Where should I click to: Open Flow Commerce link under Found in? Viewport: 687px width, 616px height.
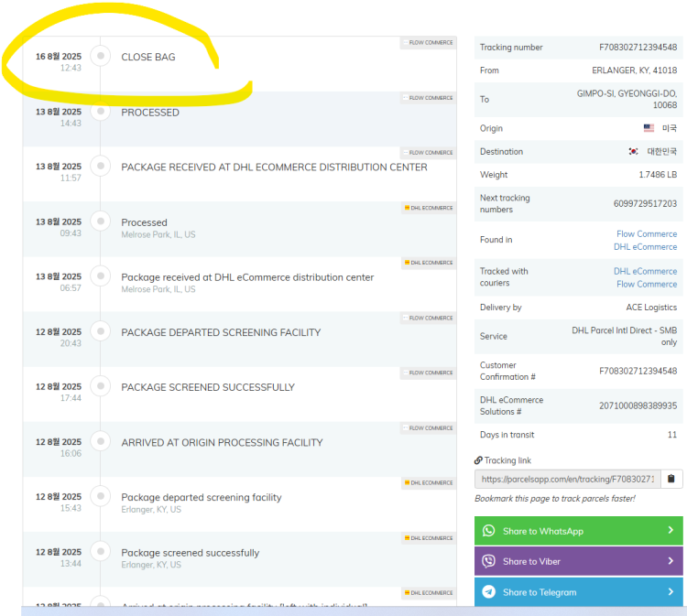[647, 233]
